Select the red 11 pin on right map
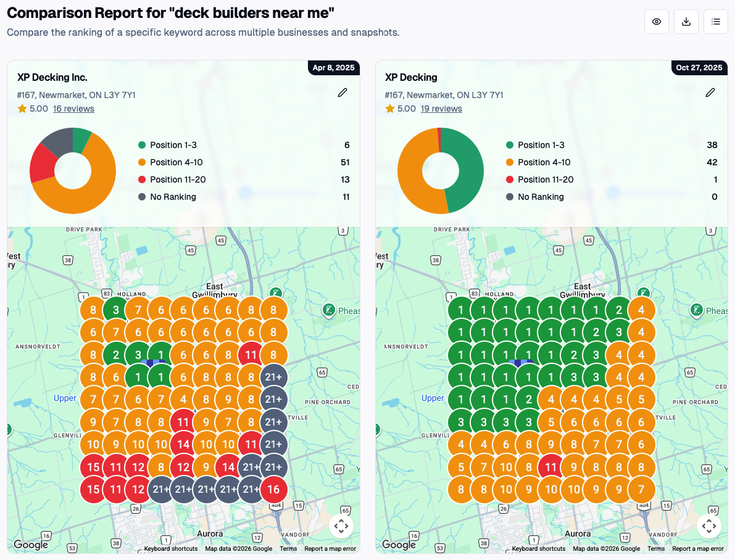Image resolution: width=735 pixels, height=560 pixels. [550, 467]
